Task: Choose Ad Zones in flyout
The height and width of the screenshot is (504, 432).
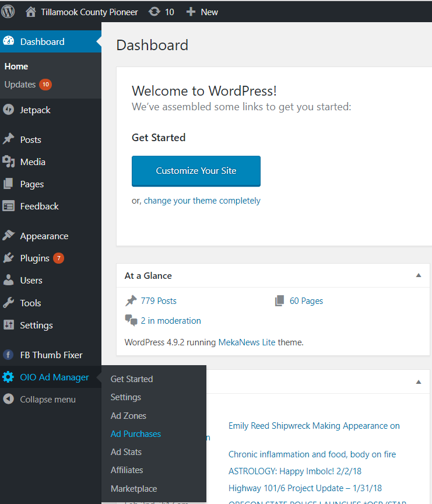Action: pyautogui.click(x=128, y=415)
